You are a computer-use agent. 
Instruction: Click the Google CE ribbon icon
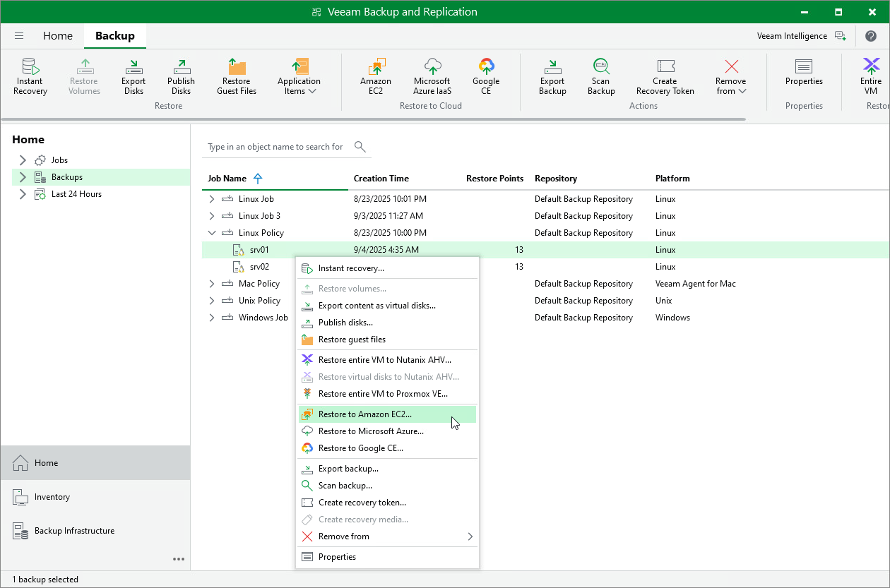[486, 76]
